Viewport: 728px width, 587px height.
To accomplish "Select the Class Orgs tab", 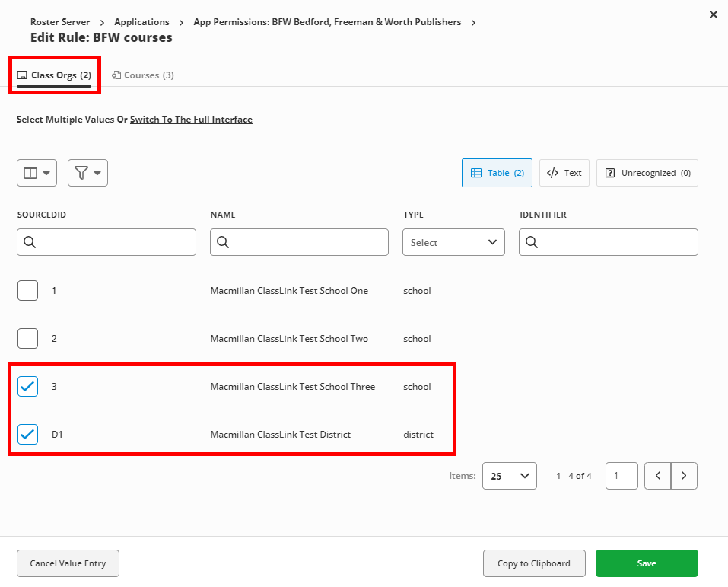I will click(54, 75).
